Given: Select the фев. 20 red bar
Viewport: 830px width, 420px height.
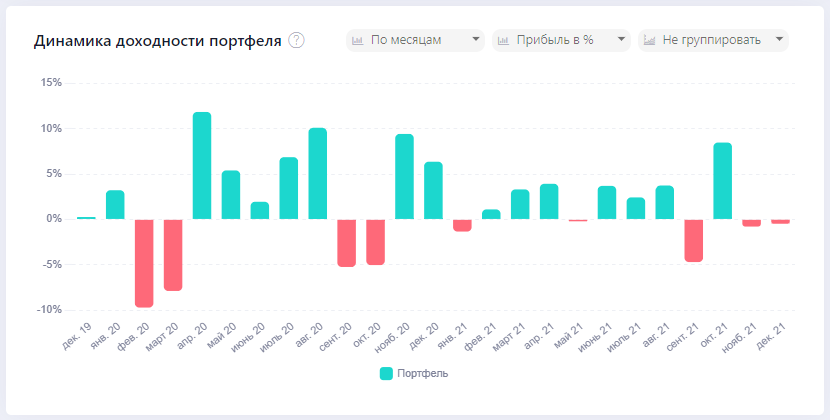Looking at the screenshot, I should 144,262.
